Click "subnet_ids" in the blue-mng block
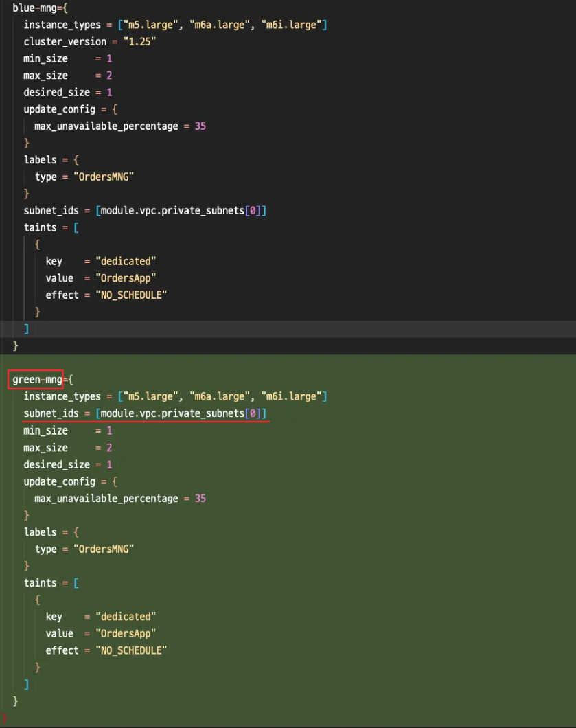Screen dimensions: 576x728 click(51, 211)
